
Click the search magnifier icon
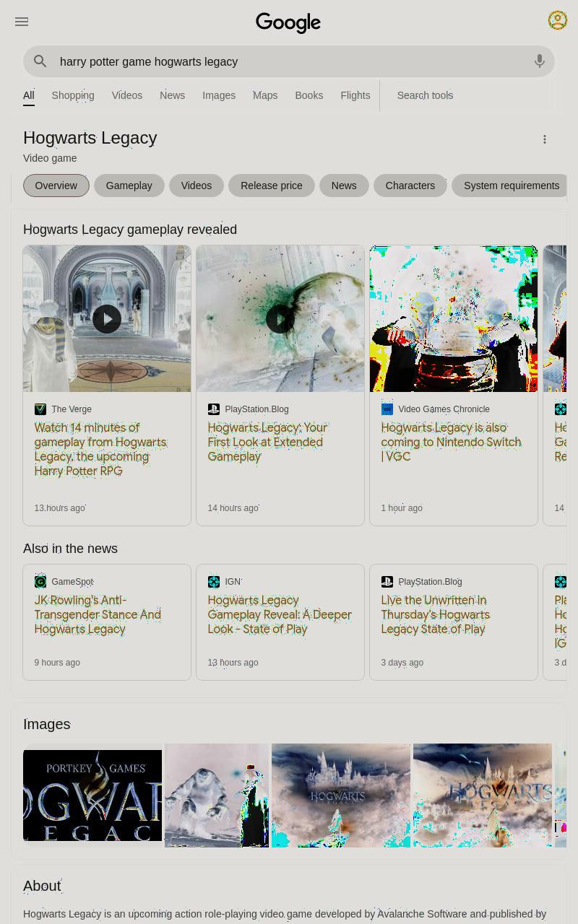[x=40, y=61]
